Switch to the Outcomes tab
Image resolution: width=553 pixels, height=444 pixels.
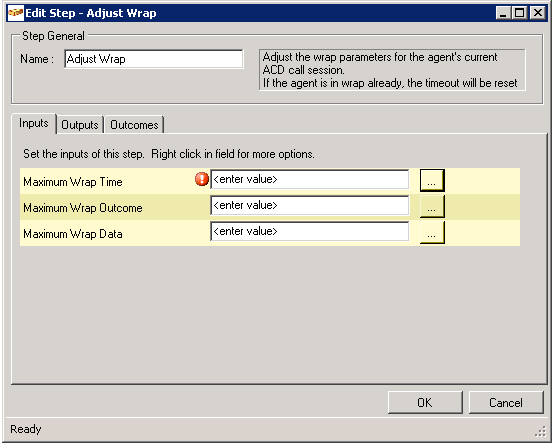(x=134, y=125)
